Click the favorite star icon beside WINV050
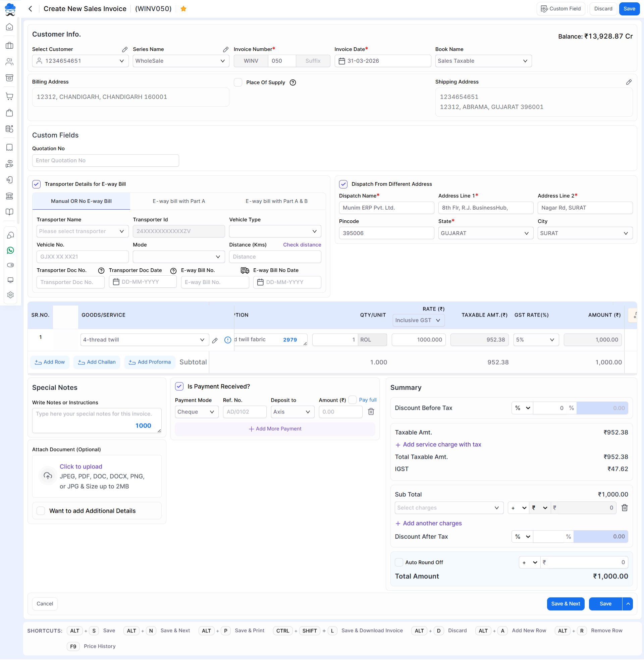The height and width of the screenshot is (660, 644). 183,9
